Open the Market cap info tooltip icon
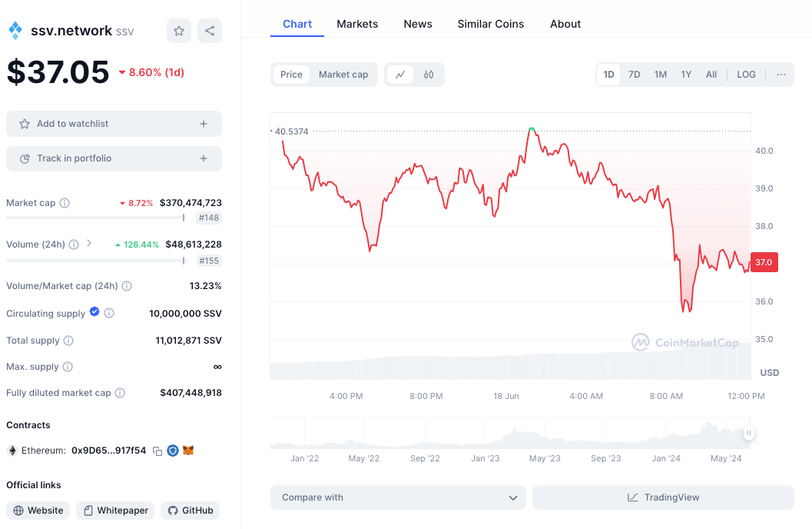Screen dimensions: 812x529 pos(65,203)
